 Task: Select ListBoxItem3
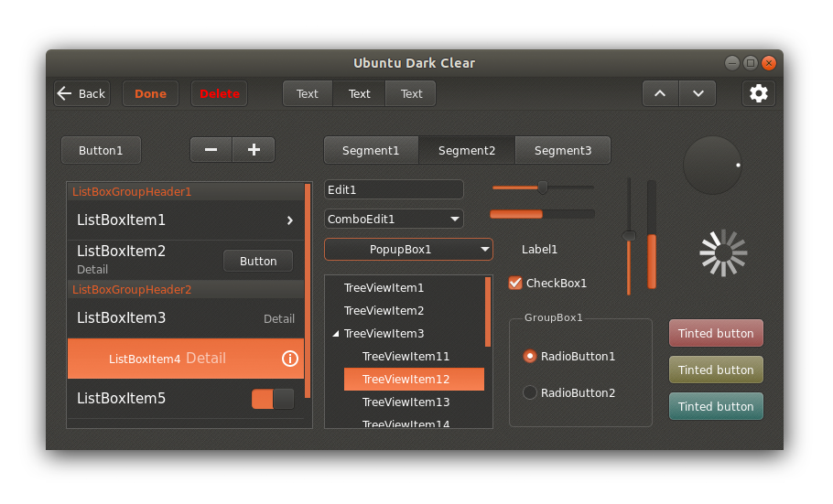coord(186,318)
